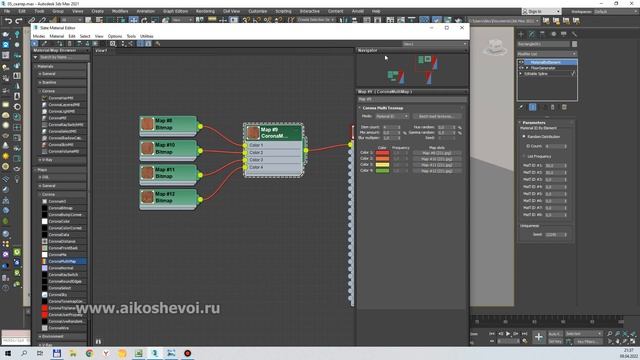Click the Search by Name field in browser

(63, 58)
